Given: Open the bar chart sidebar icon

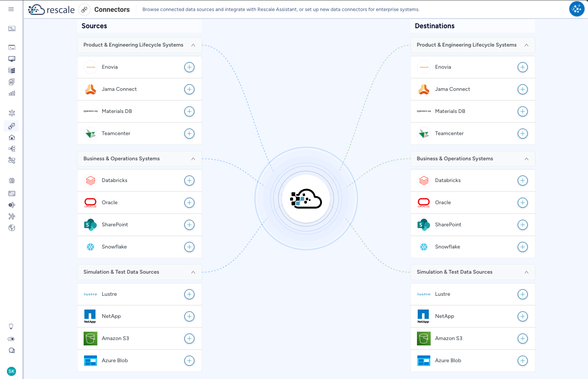Looking at the screenshot, I should pyautogui.click(x=12, y=93).
